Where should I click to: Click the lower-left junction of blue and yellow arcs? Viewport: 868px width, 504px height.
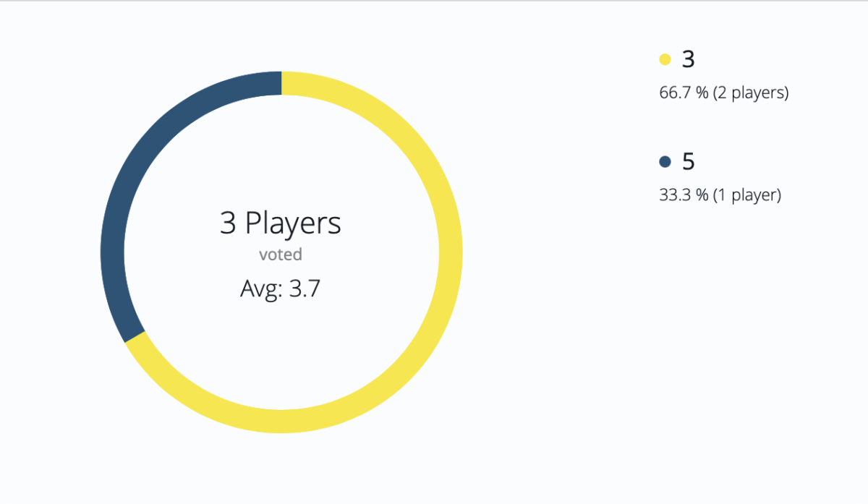point(135,337)
